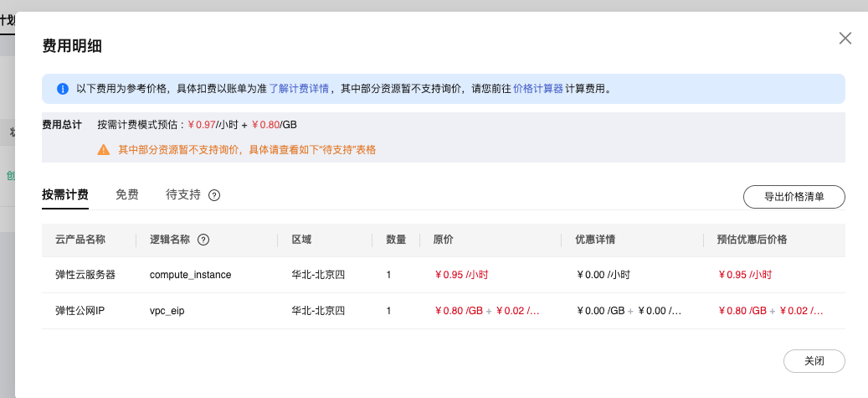
Task: Click the 优惠详情 column header
Action: [595, 240]
